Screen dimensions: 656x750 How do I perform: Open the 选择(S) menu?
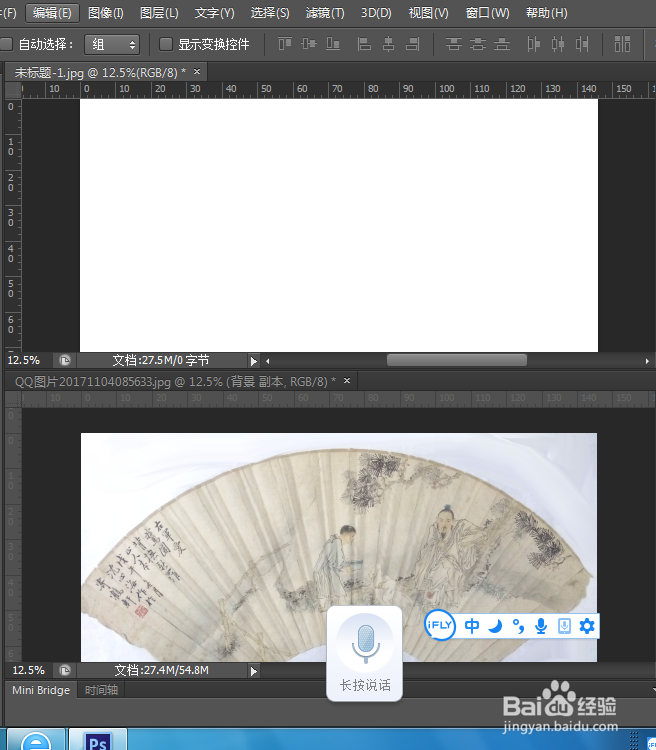[270, 13]
